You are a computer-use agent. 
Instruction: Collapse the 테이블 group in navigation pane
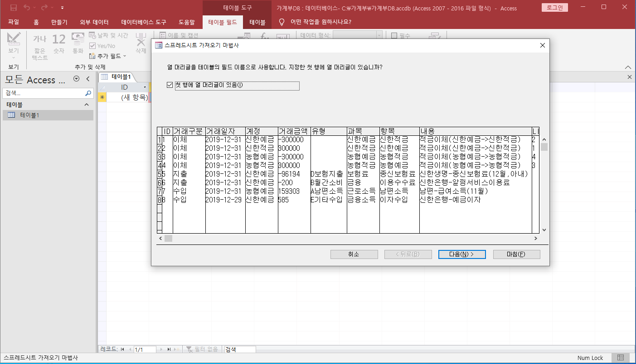[x=87, y=105]
